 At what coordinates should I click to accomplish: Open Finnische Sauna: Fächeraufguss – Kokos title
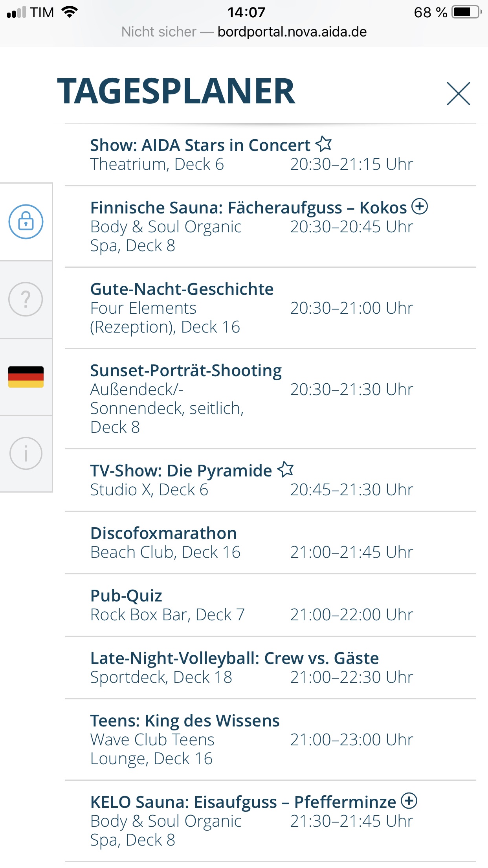pyautogui.click(x=248, y=208)
